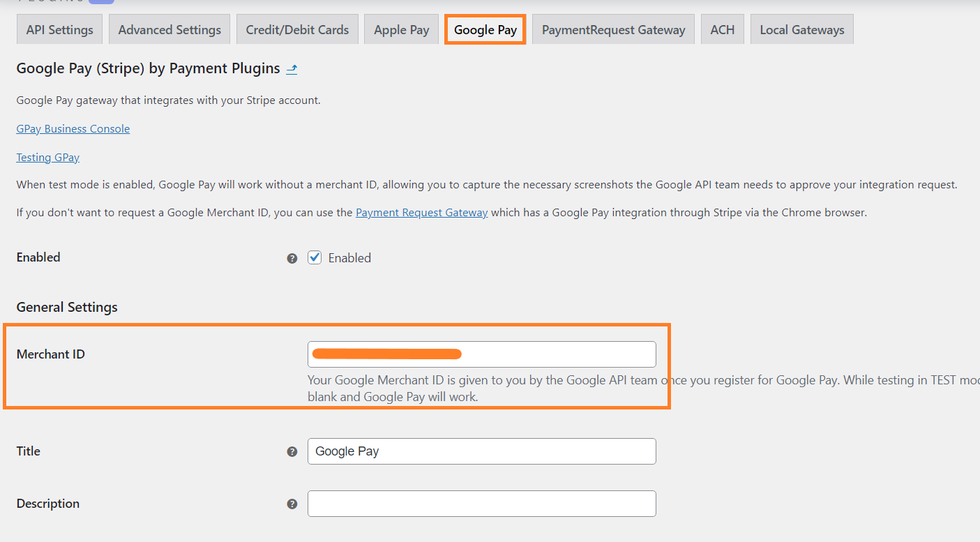Click the Title field containing Google Pay
Viewport: 980px width, 542px height.
coord(482,451)
